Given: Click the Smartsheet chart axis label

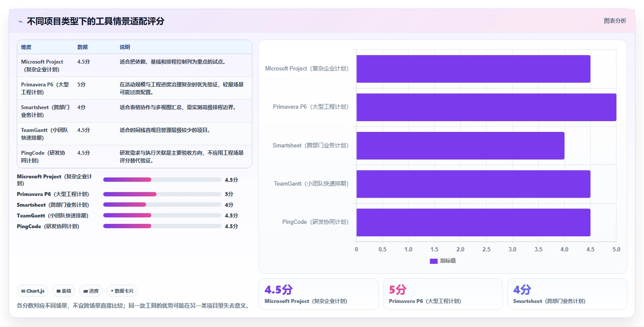Looking at the screenshot, I should pyautogui.click(x=311, y=145).
